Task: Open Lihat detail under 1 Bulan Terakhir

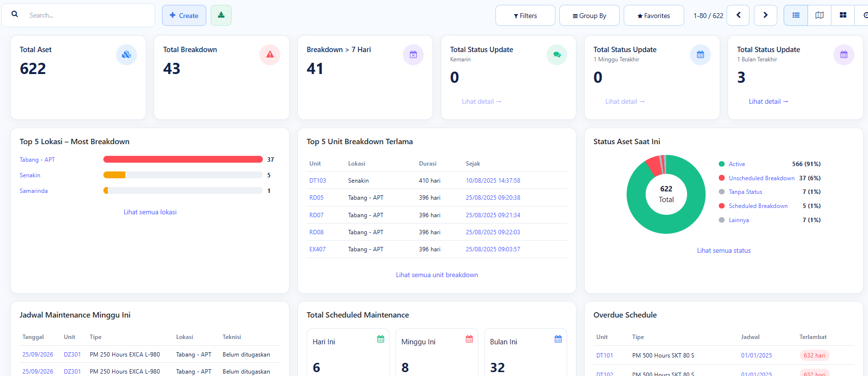Action: (769, 101)
